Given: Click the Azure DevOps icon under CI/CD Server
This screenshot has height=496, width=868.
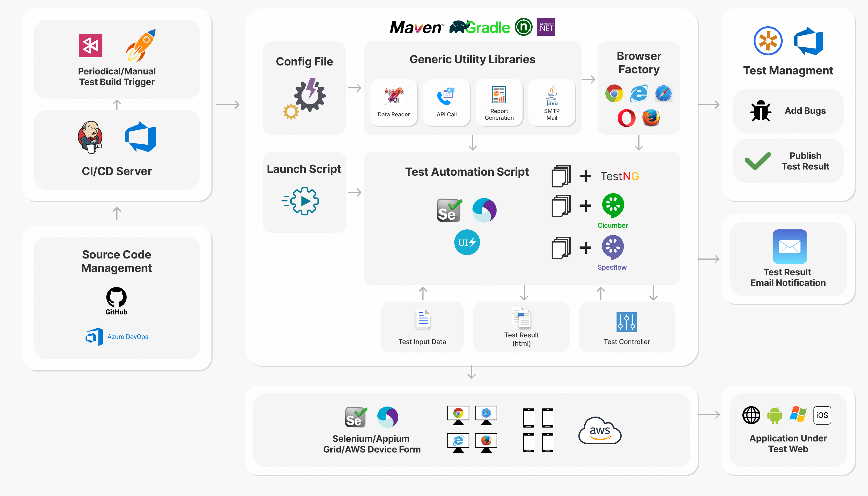Looking at the screenshot, I should click(x=140, y=137).
